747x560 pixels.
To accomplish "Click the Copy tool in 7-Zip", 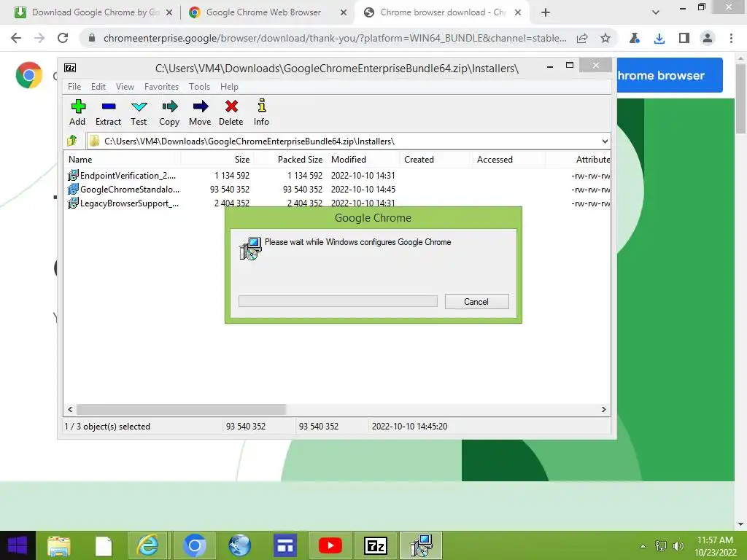I will point(169,113).
